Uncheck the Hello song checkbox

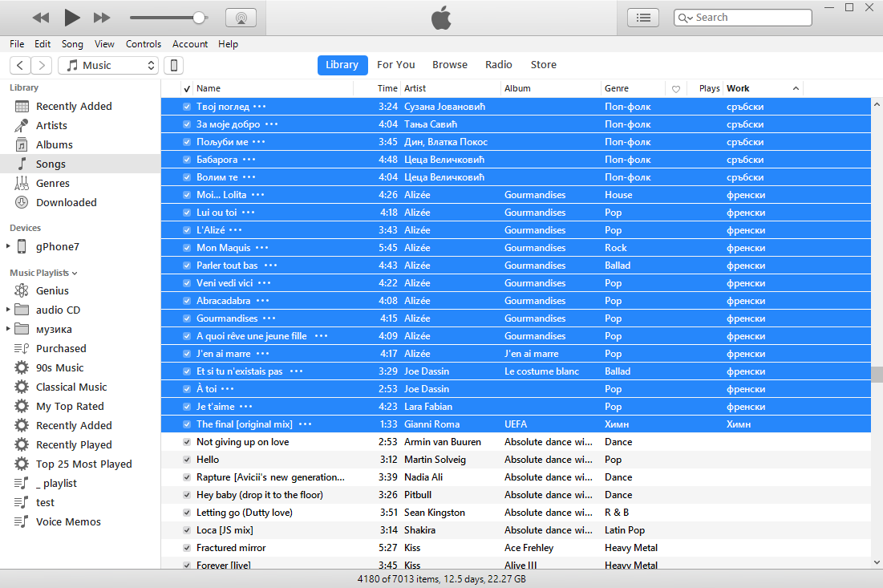click(x=186, y=460)
